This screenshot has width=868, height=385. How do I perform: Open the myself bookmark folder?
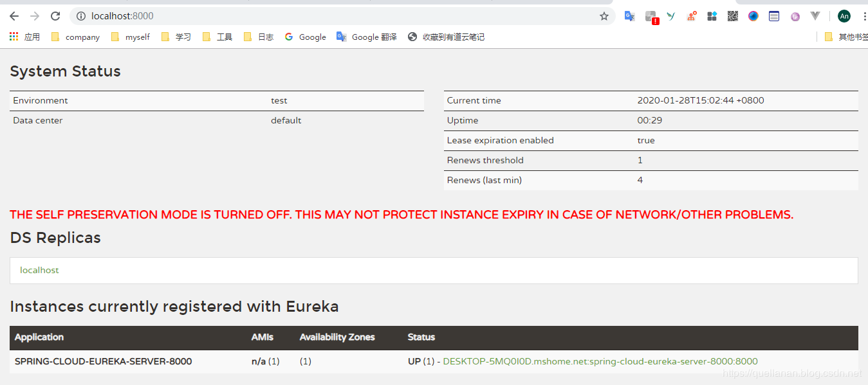pos(131,37)
